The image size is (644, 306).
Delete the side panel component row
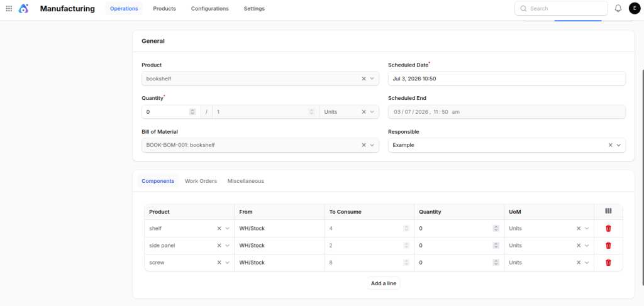click(x=608, y=245)
